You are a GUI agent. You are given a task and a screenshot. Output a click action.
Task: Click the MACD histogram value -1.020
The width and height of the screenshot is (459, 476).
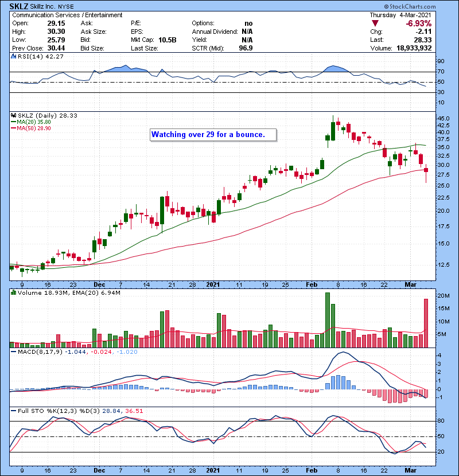coord(127,352)
